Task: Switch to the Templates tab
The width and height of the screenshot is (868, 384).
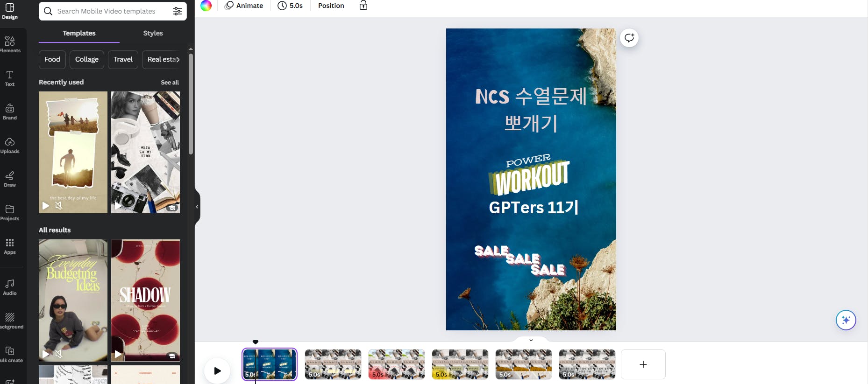Action: click(79, 33)
